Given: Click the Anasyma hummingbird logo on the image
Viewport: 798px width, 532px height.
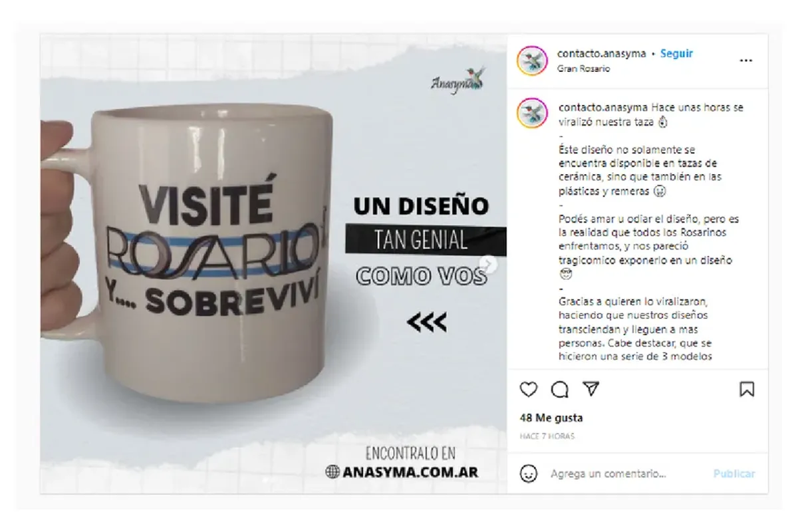Looking at the screenshot, I should [458, 80].
